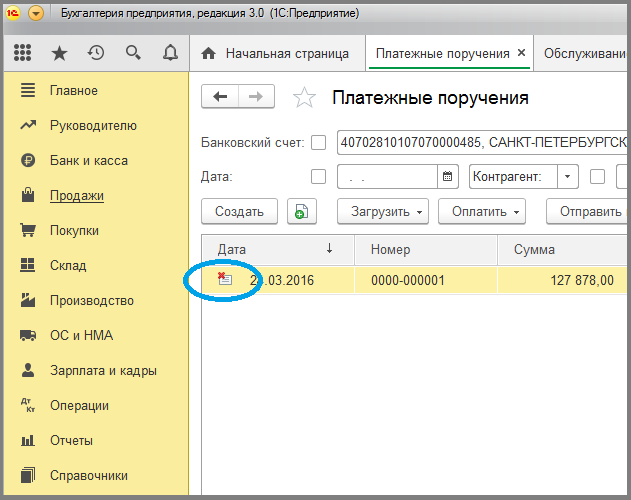Switch to Начальная страница tab
The height and width of the screenshot is (500, 631).
pyautogui.click(x=277, y=53)
